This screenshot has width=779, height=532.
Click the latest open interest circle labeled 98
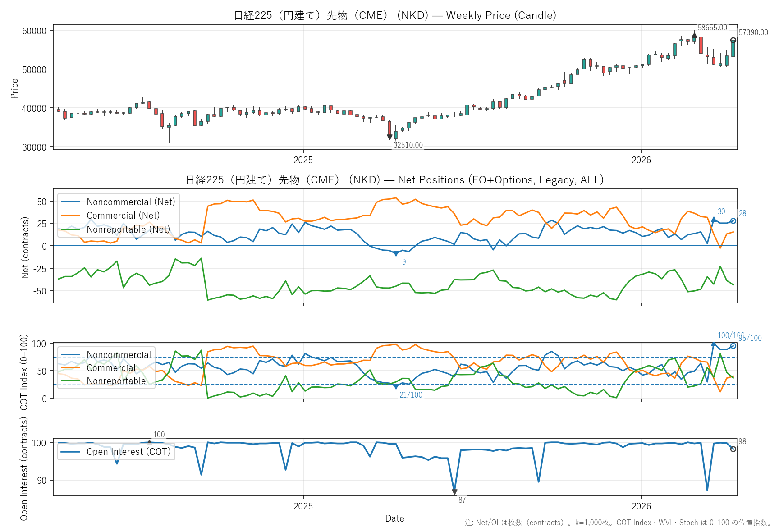pos(733,449)
